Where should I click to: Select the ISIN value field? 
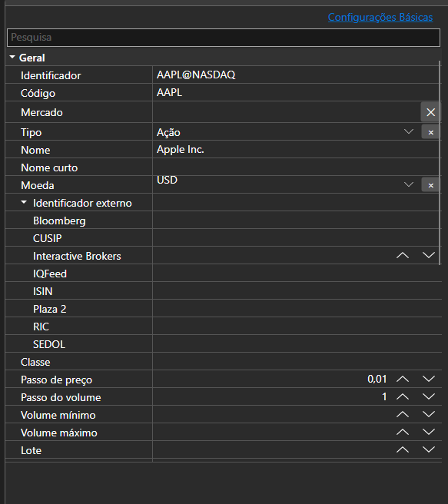tap(296, 291)
